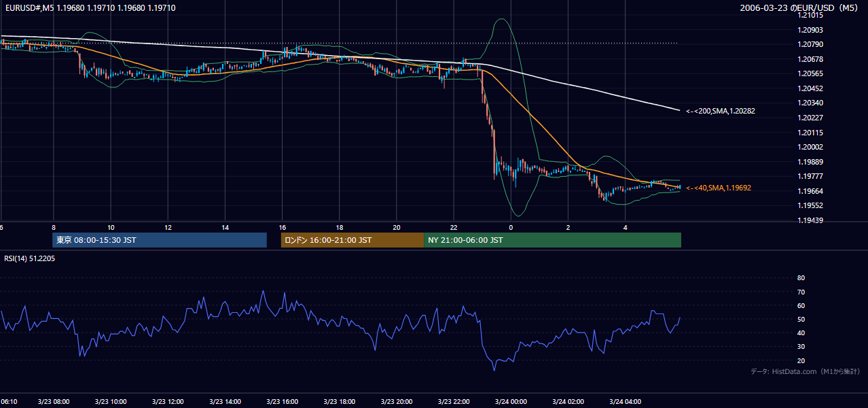Click hour label 22 under the price chart
The height and width of the screenshot is (408, 868).
tap(454, 228)
